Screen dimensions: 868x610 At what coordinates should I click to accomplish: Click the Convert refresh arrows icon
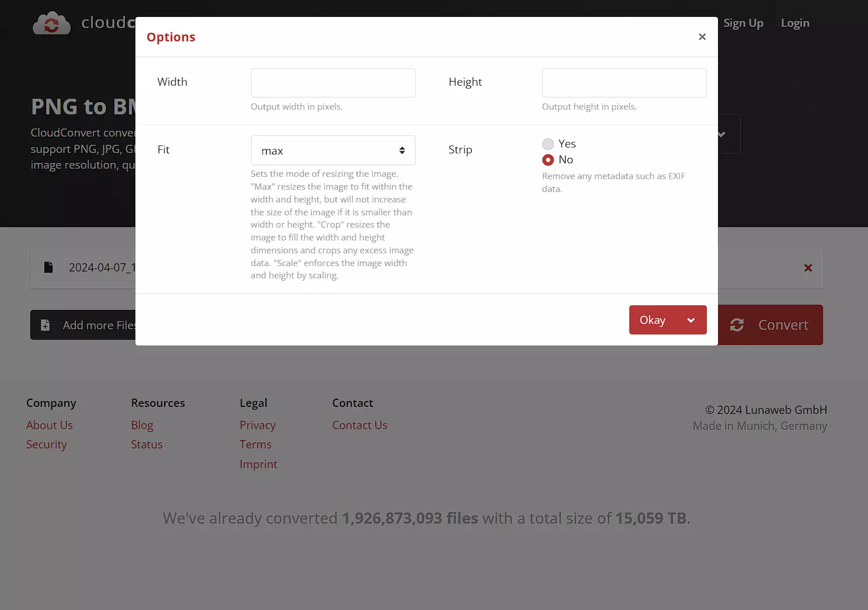click(737, 325)
